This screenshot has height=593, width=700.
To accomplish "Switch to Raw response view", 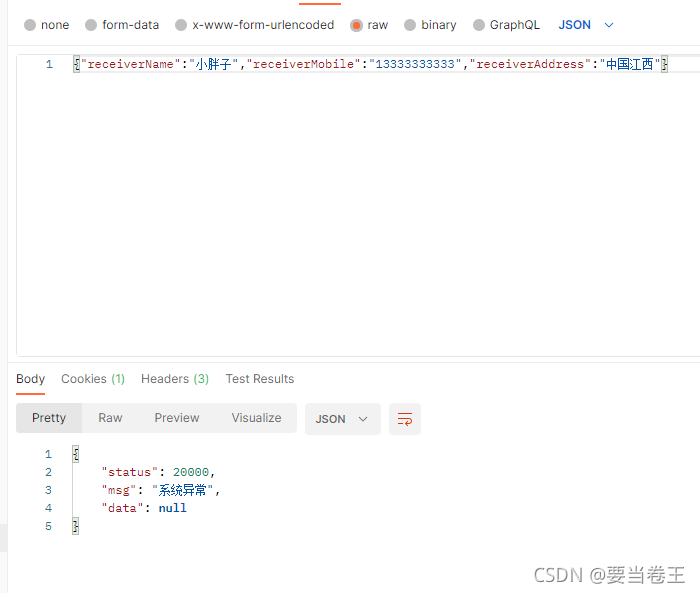I will [110, 418].
